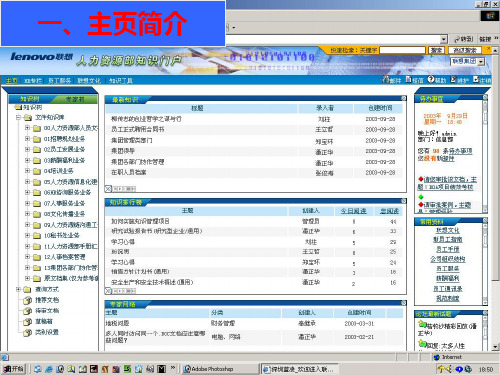Click the 最新知识 panel corner icon
Image resolution: width=500 pixels, height=375 pixels.
point(403,98)
